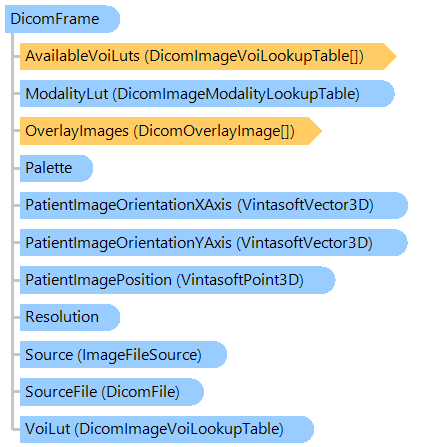Click the DicomImageVoiLookupTable[] type in AvailableVoiLuts
The height and width of the screenshot is (447, 426).
(254, 56)
